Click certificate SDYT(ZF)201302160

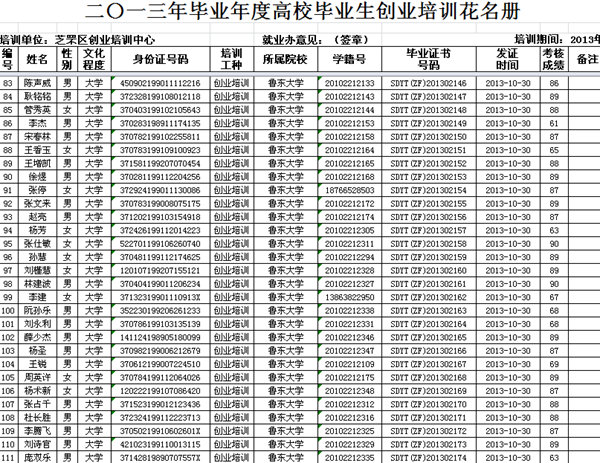[429, 271]
